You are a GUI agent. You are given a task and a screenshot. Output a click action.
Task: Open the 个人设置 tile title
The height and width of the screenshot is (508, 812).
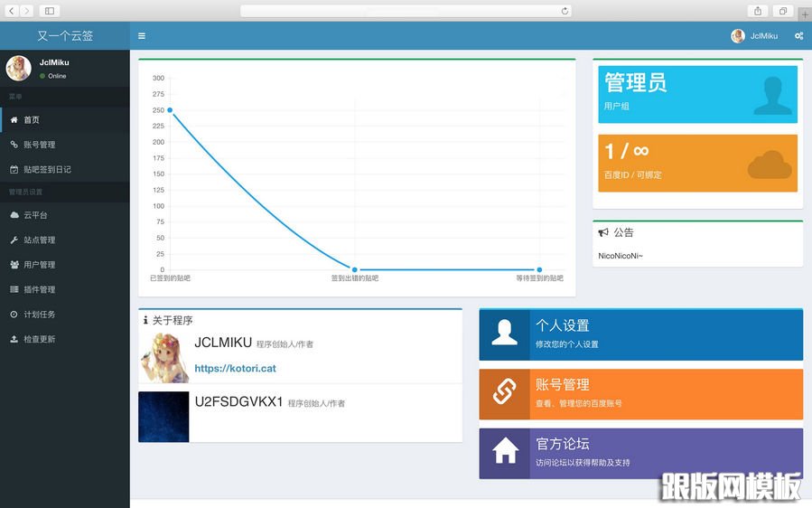(563, 325)
